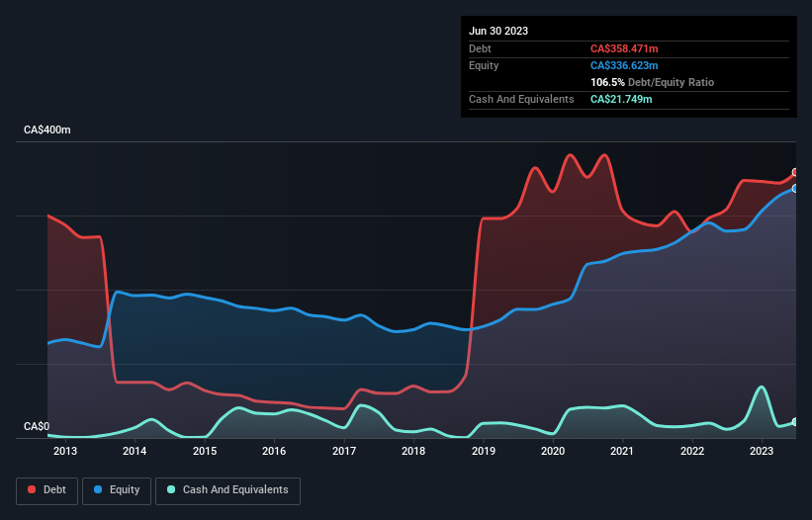
Task: Toggle the Cash And Equivalents legend button
Action: tap(227, 490)
